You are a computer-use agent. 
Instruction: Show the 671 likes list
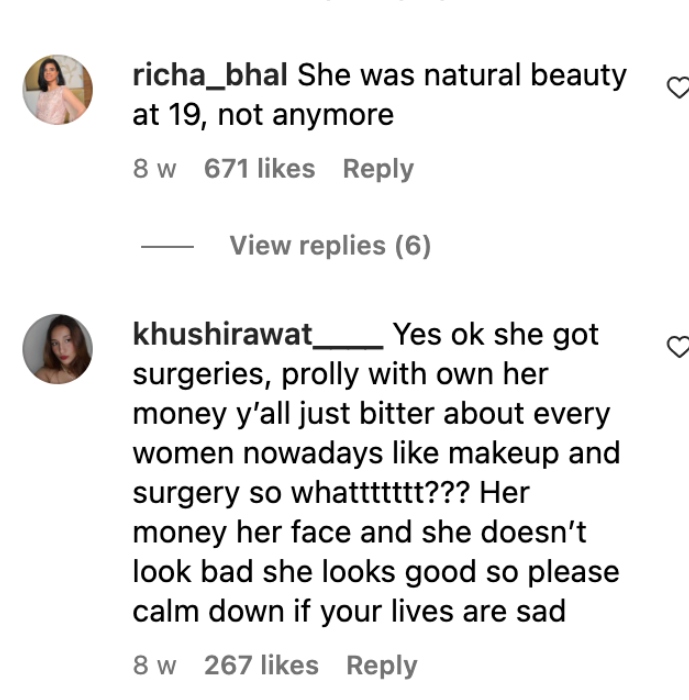point(259,169)
